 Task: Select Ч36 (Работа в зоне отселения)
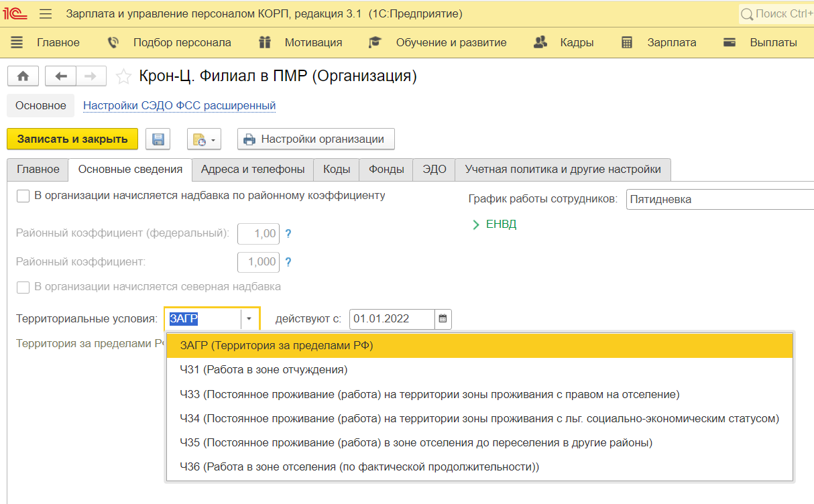coord(479,466)
